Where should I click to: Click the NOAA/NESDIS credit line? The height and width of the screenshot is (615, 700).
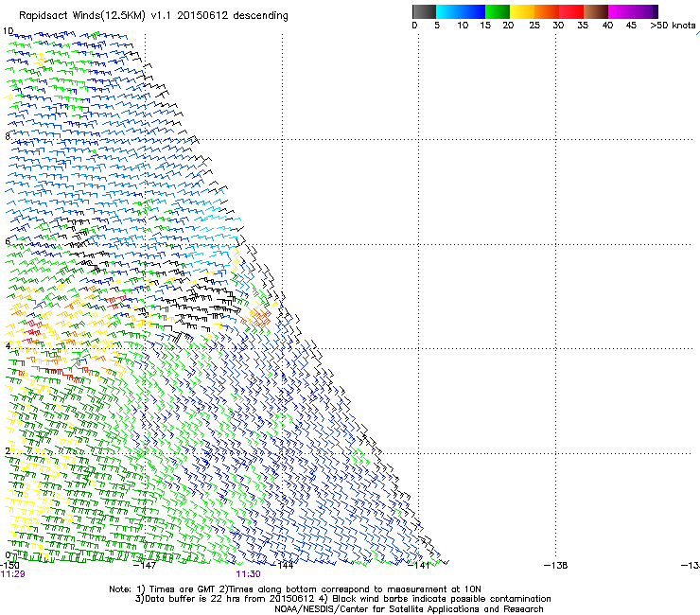[409, 609]
